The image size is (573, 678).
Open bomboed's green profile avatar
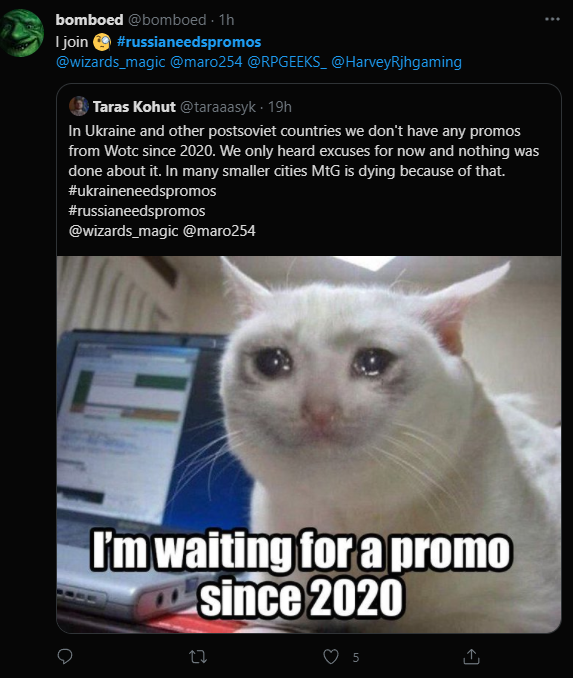22,33
